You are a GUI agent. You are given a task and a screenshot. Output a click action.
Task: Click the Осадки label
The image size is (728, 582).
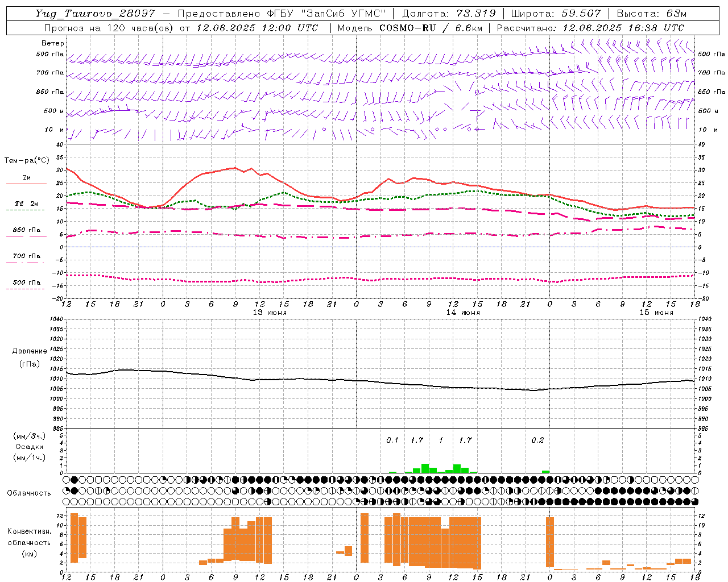30,447
